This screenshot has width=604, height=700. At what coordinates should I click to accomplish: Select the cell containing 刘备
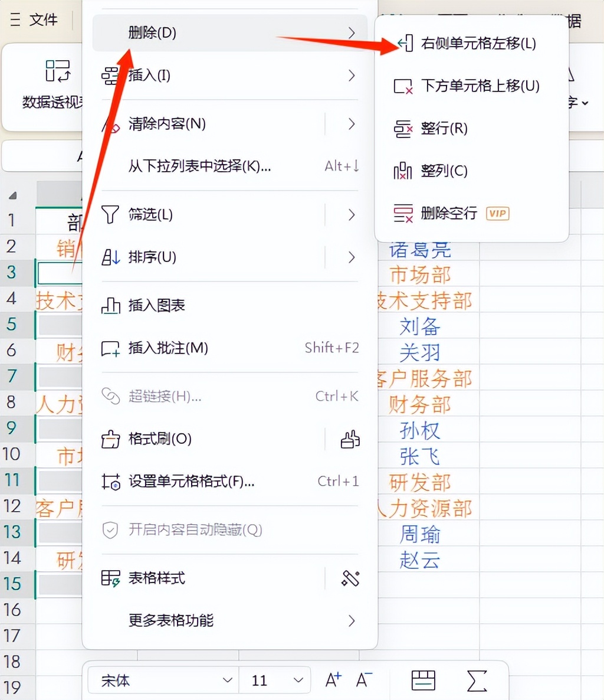(x=420, y=326)
